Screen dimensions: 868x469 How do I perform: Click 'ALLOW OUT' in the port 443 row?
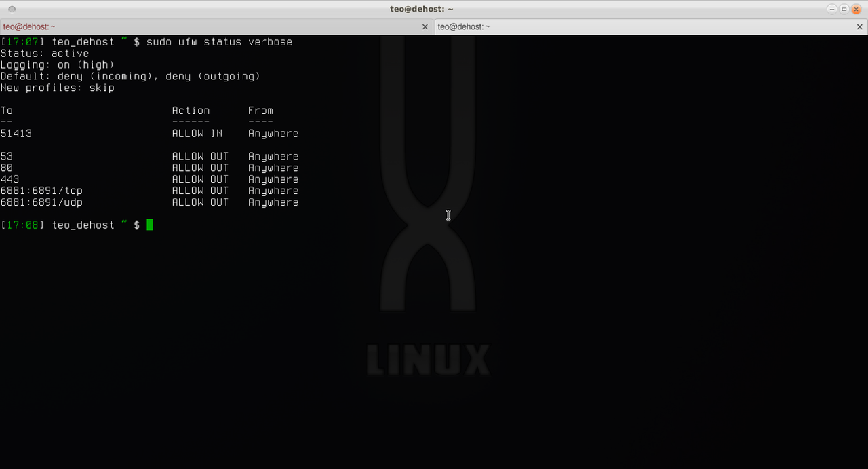coord(200,180)
